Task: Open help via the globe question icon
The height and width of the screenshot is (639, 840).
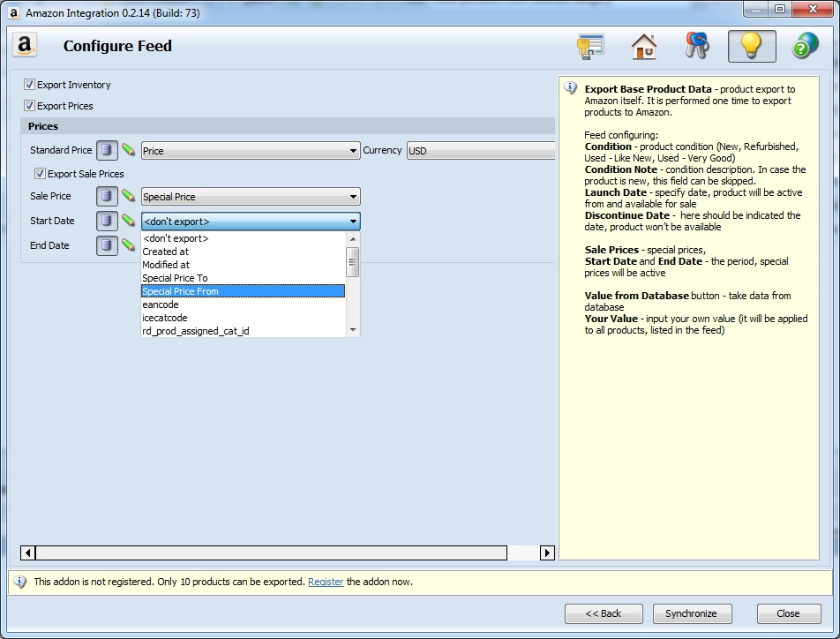Action: [x=806, y=46]
